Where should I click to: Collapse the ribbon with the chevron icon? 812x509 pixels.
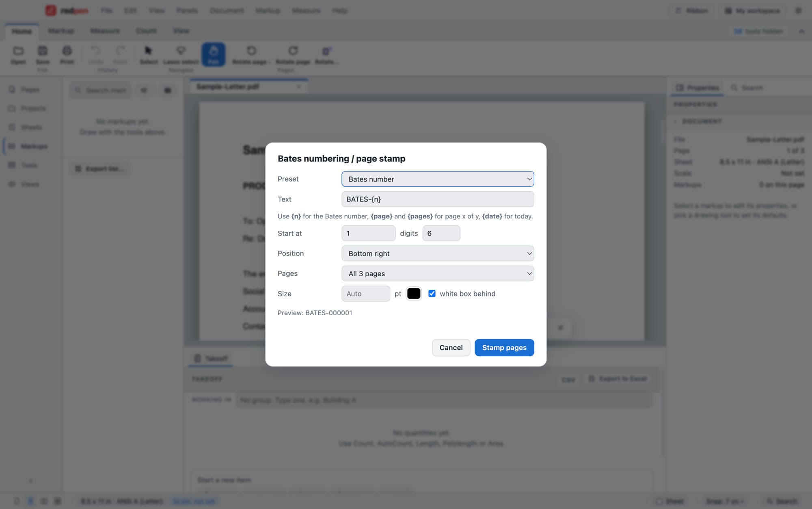[x=801, y=31]
